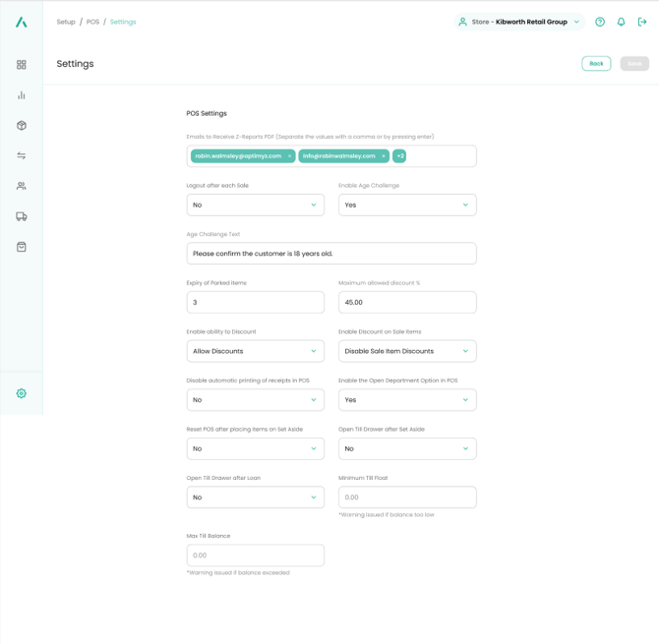Image resolution: width=659 pixels, height=644 pixels.
Task: Click the logout icon in header
Action: click(642, 22)
